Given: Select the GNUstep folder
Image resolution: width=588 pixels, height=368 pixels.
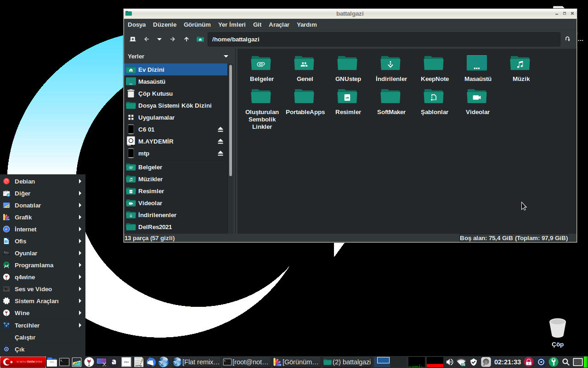Looking at the screenshot, I should tap(347, 63).
